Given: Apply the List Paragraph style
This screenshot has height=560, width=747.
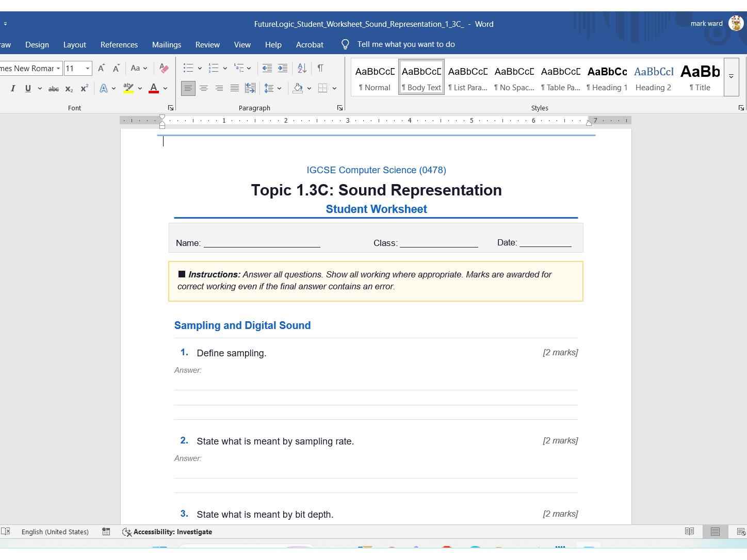Looking at the screenshot, I should coord(468,77).
